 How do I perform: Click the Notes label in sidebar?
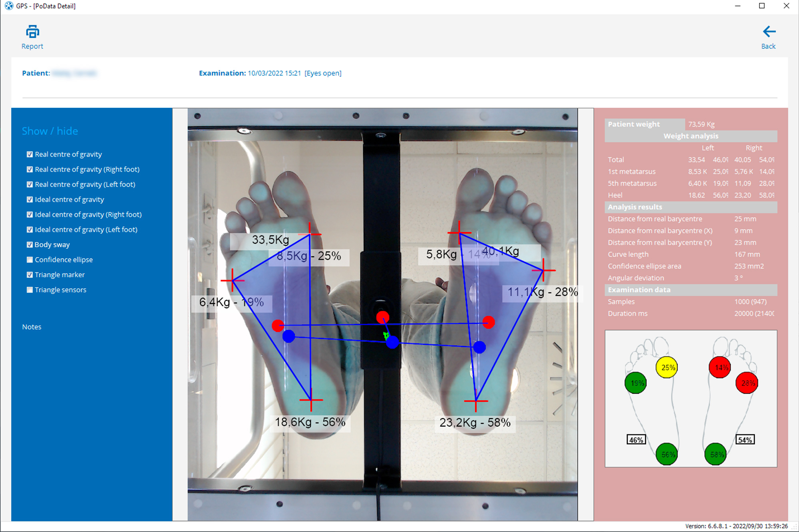tap(32, 327)
